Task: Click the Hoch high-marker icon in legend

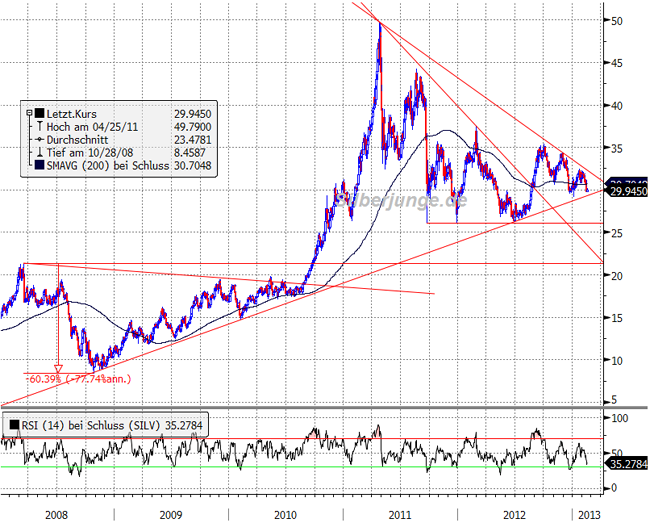Action: click(38, 127)
